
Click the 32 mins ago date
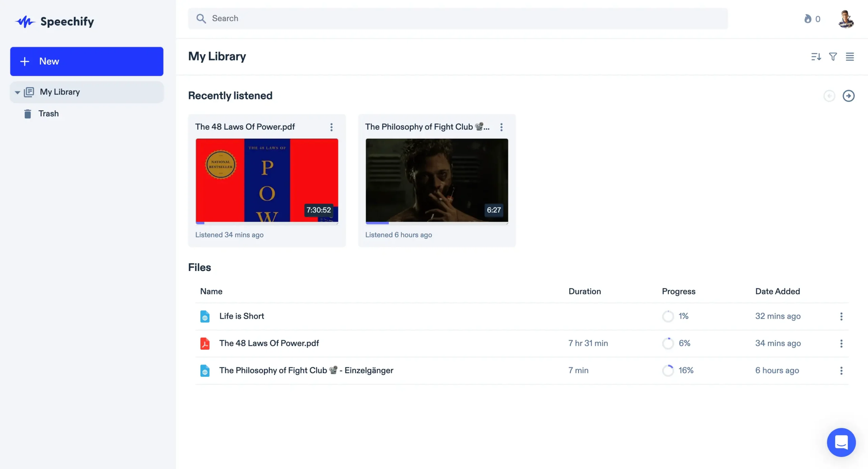tap(778, 316)
